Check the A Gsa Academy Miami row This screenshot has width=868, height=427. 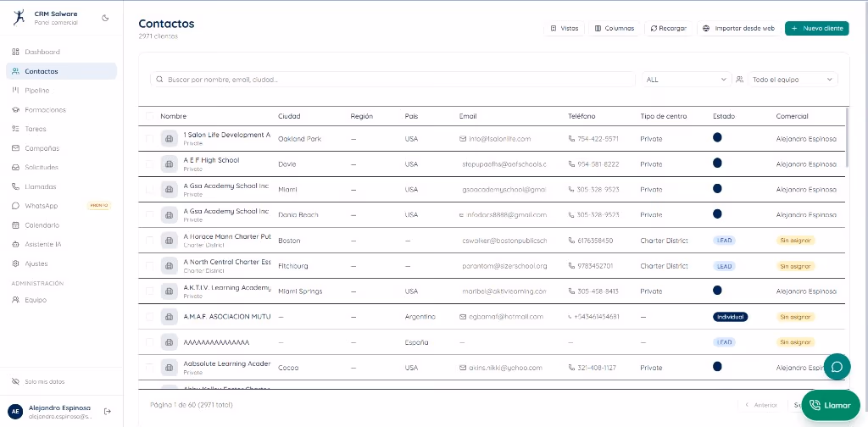(x=149, y=190)
